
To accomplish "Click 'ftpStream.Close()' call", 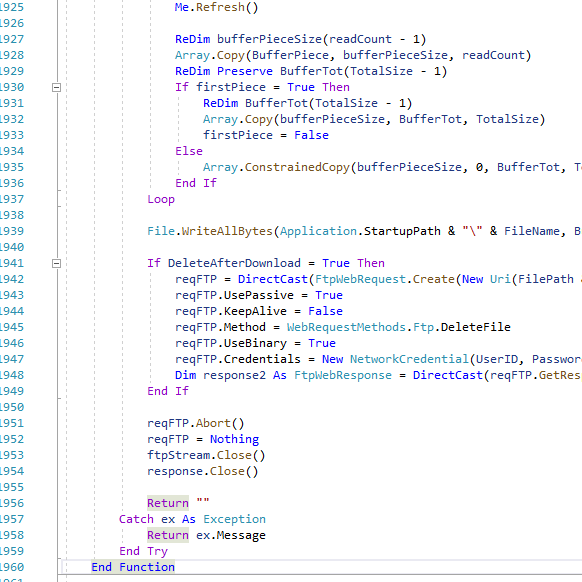I will click(x=206, y=455).
